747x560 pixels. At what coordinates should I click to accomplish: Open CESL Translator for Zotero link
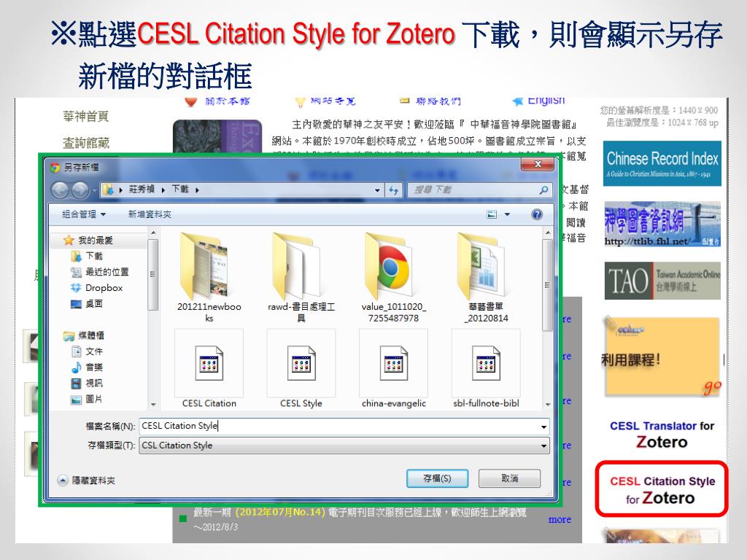tap(662, 435)
